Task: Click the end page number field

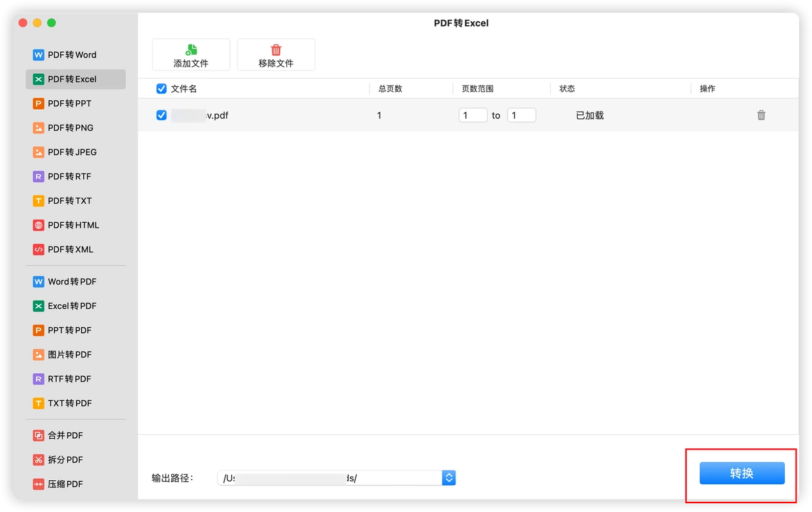Action: 522,115
